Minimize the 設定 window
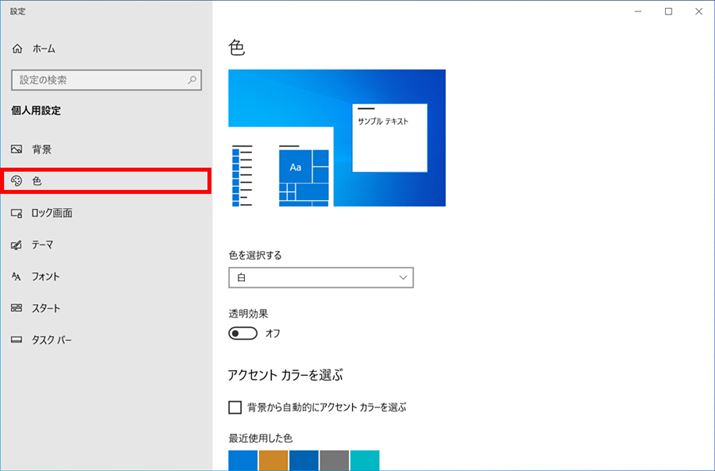715x471 pixels. (638, 11)
